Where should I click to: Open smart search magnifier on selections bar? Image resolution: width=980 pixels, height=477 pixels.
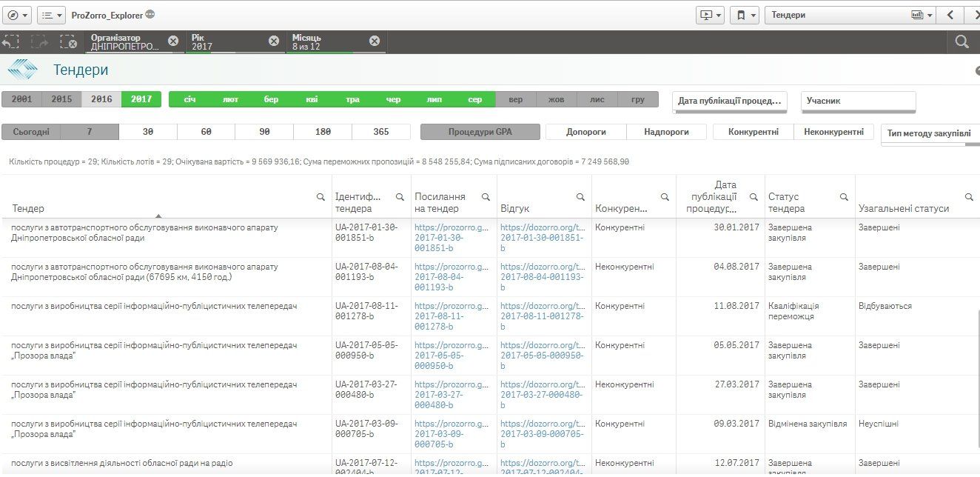[963, 43]
